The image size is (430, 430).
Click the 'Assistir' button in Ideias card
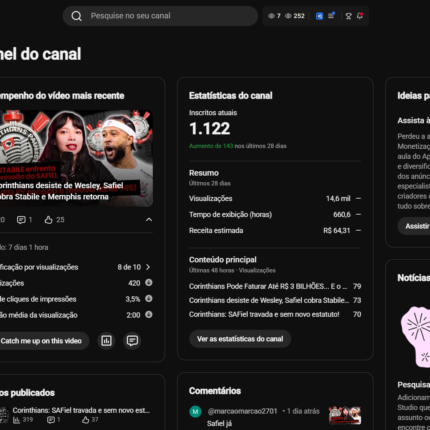click(415, 226)
